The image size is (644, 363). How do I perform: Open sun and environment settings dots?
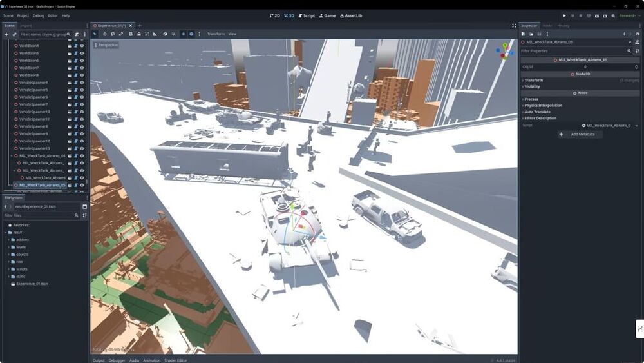(200, 34)
